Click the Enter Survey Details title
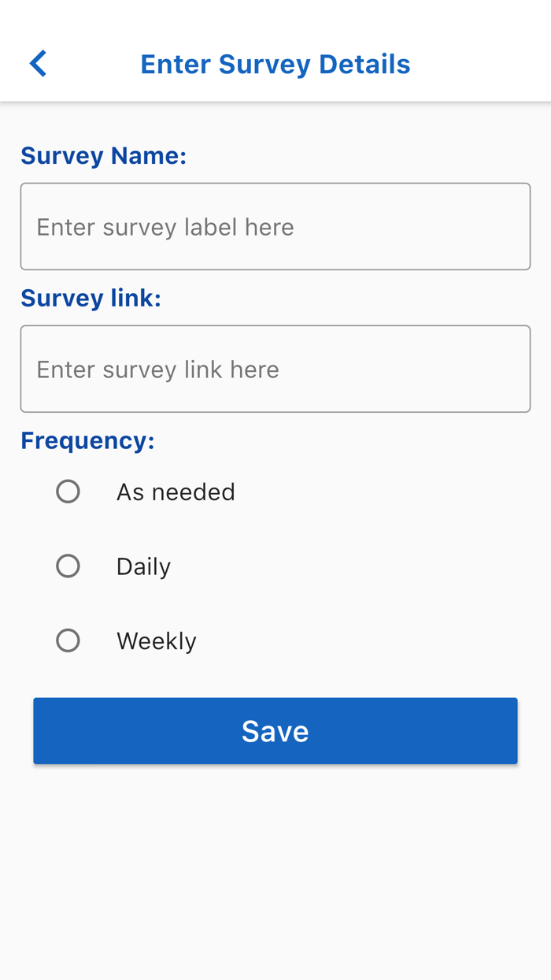The image size is (551, 980). point(275,64)
